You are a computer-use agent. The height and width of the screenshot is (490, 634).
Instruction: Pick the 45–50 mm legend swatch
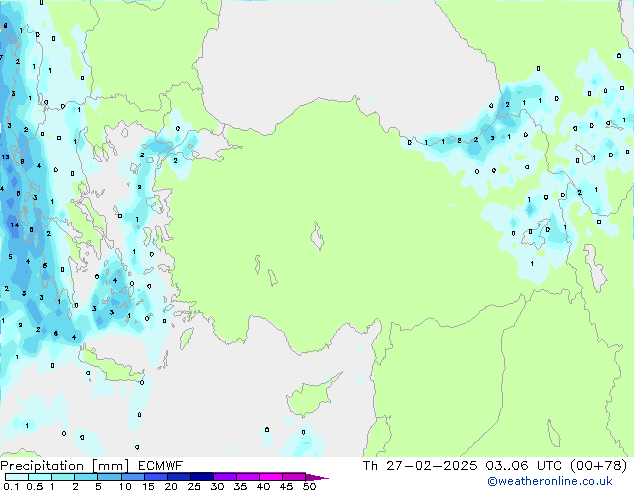(x=294, y=477)
